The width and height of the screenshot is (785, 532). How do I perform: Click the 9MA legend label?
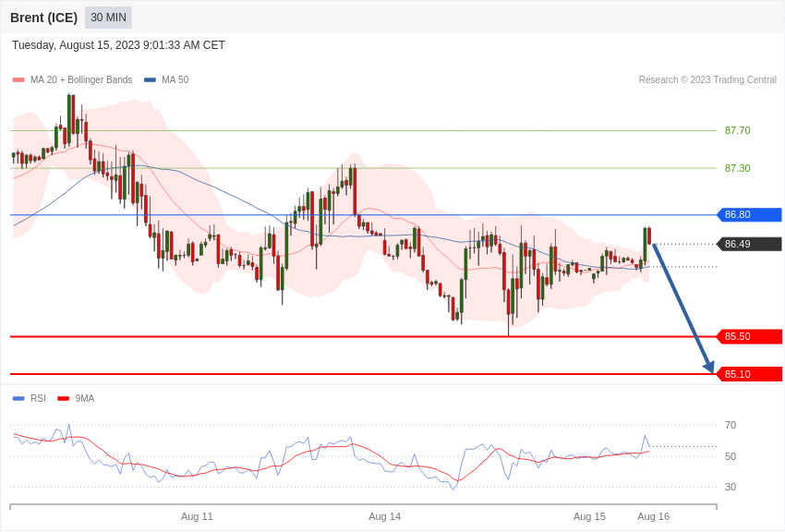tap(85, 398)
